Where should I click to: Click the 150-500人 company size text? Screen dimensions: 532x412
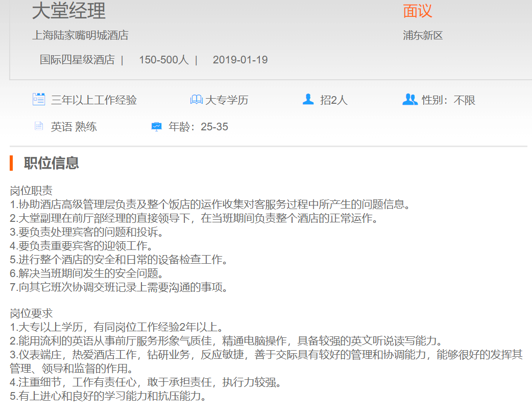pos(163,60)
